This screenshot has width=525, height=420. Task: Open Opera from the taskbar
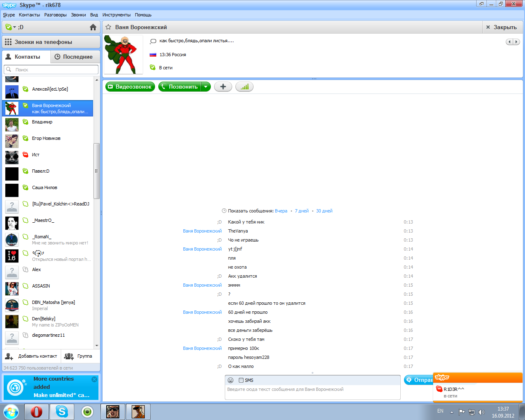[x=36, y=411]
